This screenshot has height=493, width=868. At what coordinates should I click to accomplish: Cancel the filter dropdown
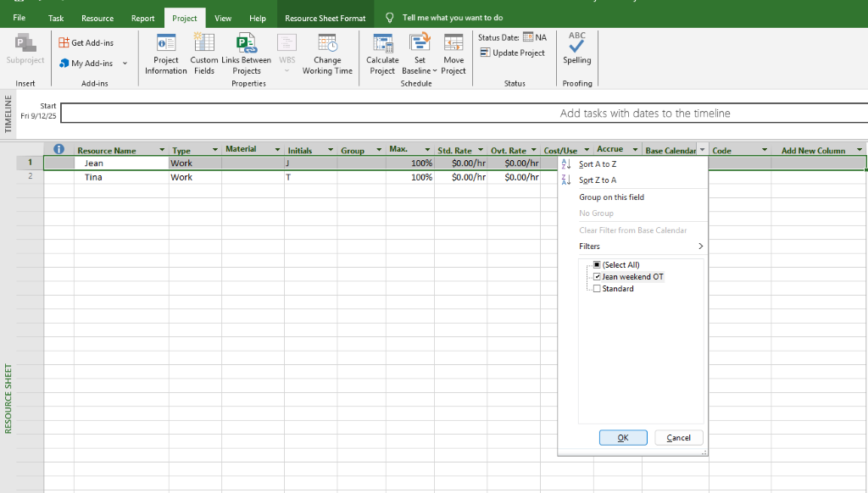click(679, 438)
